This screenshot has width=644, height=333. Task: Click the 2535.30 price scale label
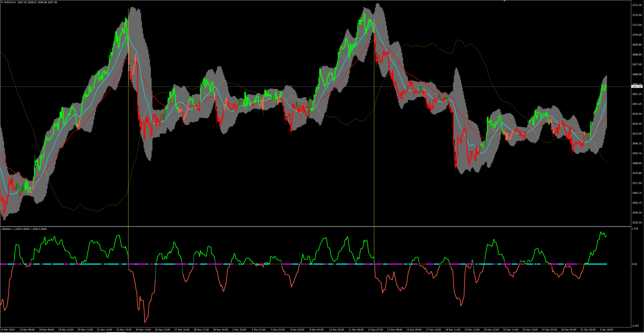point(637,223)
